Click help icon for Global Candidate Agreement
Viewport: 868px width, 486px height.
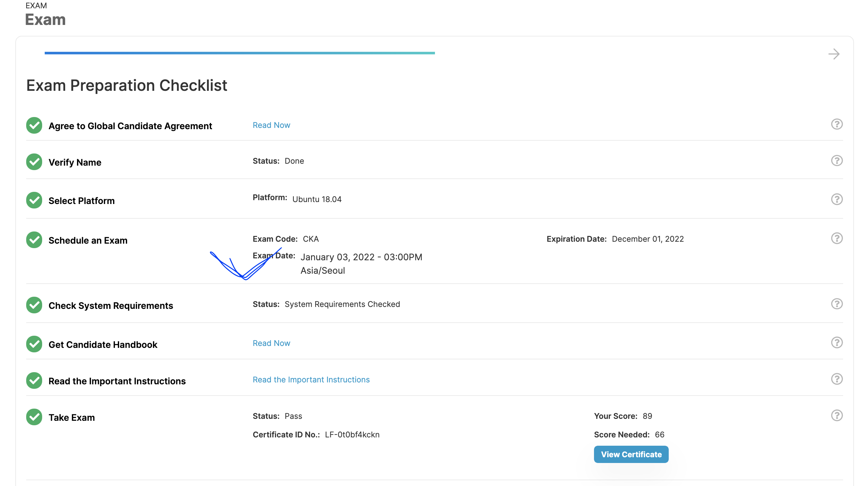pos(836,124)
